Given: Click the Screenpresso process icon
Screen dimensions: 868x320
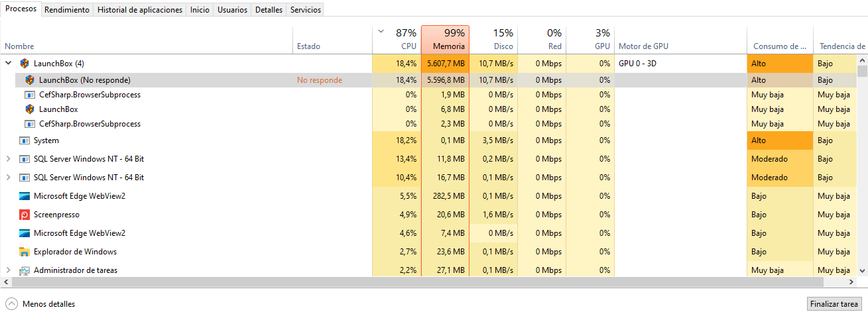Looking at the screenshot, I should (25, 215).
